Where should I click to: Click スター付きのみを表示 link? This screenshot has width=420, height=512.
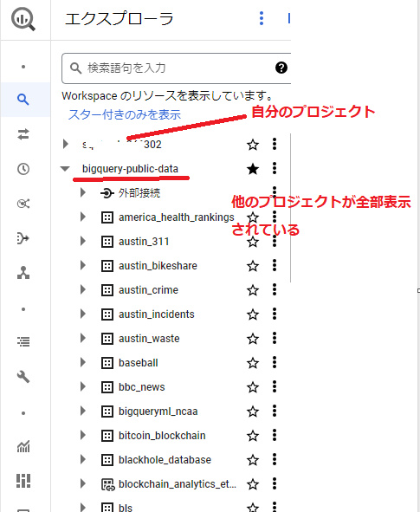pyautogui.click(x=125, y=114)
